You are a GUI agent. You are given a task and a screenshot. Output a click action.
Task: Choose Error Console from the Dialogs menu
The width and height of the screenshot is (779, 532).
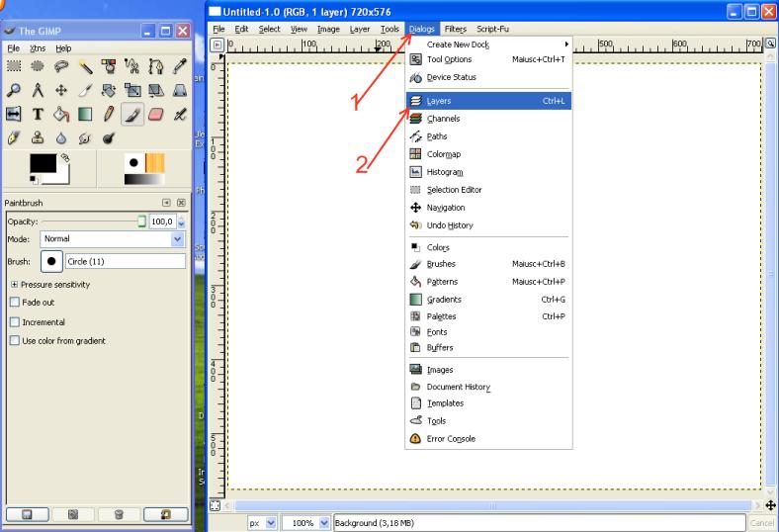pos(489,439)
